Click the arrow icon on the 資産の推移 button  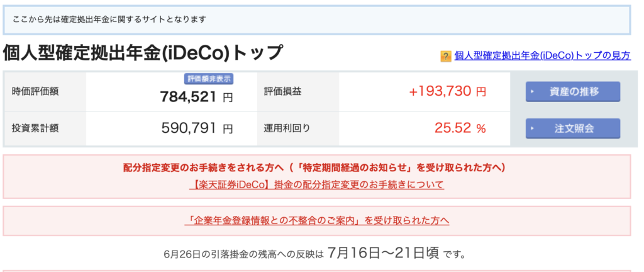532,92
